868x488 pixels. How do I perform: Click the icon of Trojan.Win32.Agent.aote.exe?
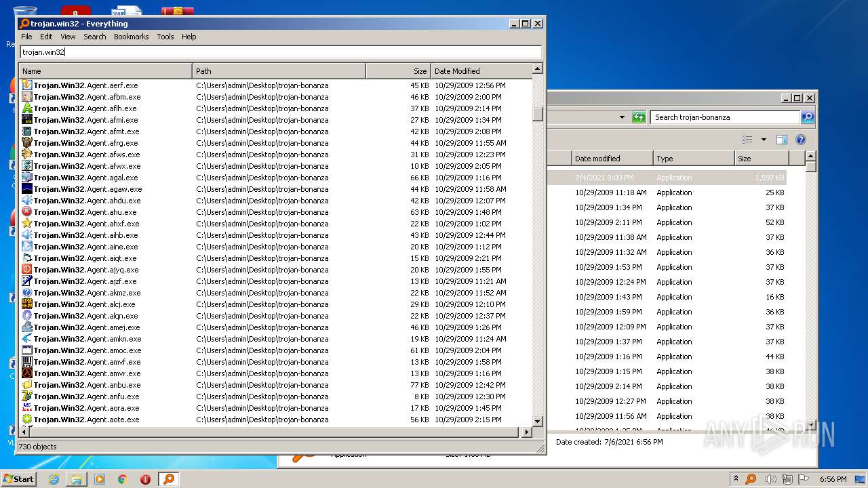tap(27, 420)
